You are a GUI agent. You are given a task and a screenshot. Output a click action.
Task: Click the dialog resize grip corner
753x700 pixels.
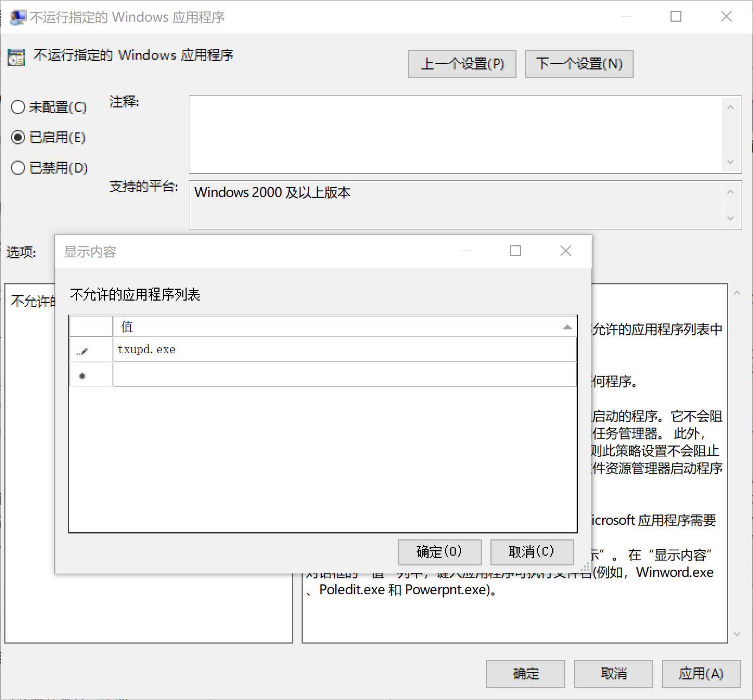(x=585, y=568)
